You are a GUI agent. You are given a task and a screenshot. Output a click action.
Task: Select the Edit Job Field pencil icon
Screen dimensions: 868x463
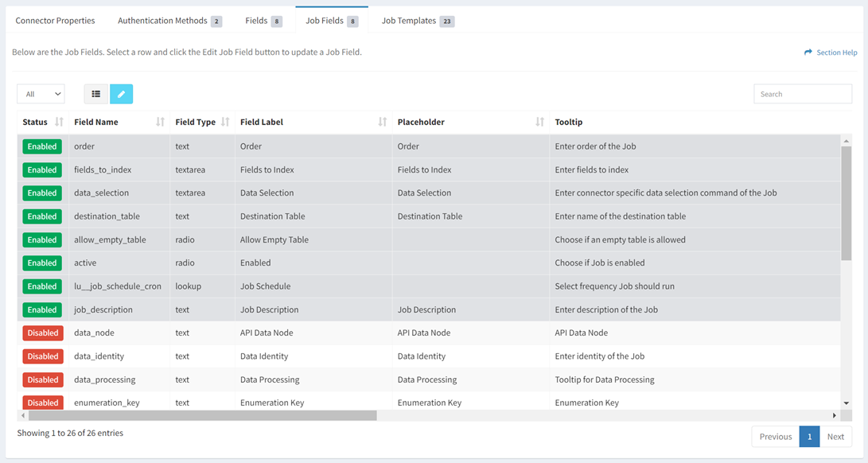click(x=121, y=93)
